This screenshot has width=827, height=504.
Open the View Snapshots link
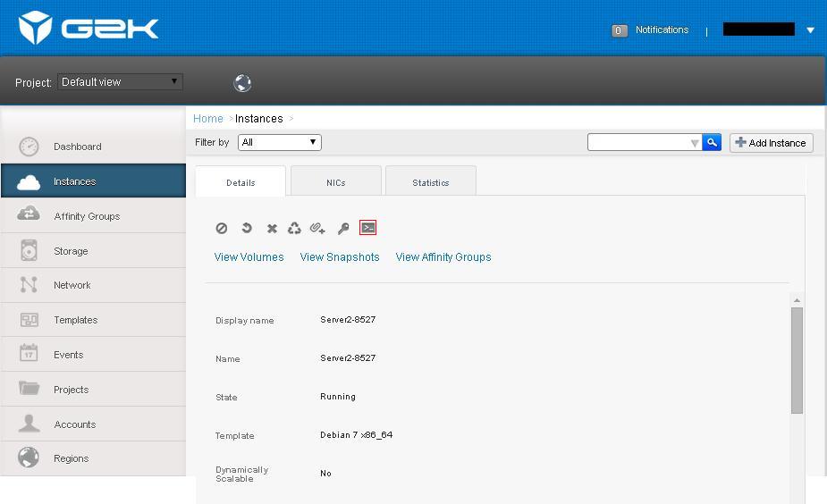point(340,257)
